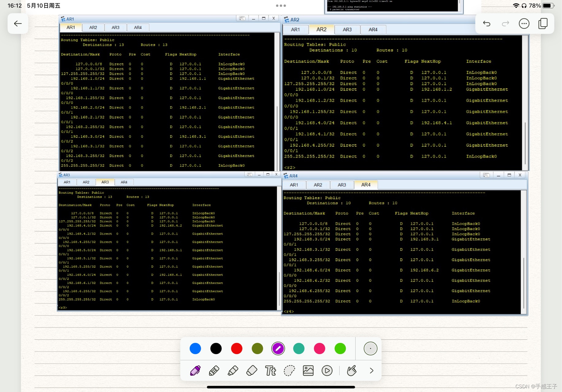Choose the red pen color
562x392 pixels.
pyautogui.click(x=237, y=349)
